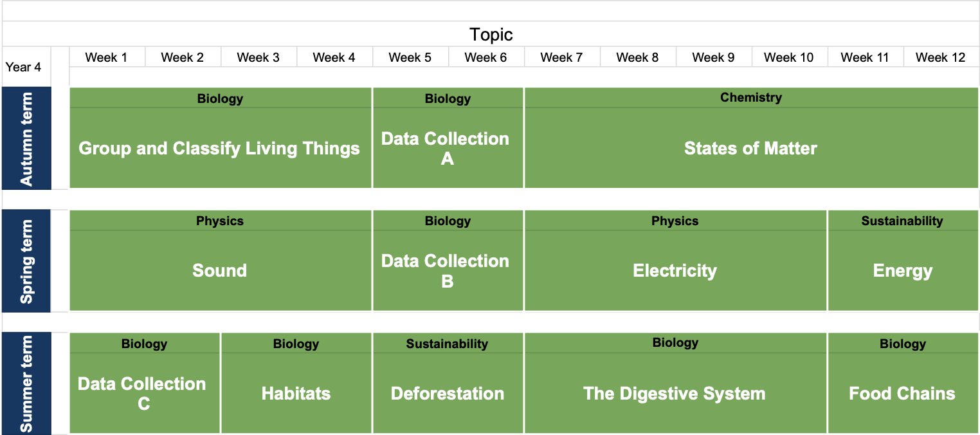Select the Autumn term row label
Screen dimensions: 980x435
[26, 138]
